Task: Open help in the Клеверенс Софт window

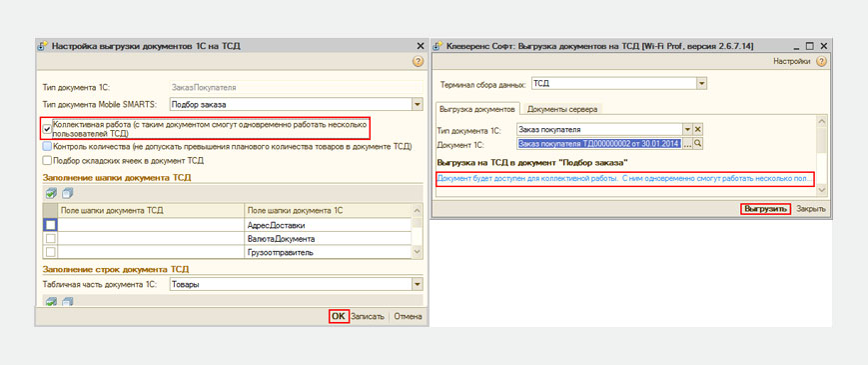Action: tap(821, 61)
